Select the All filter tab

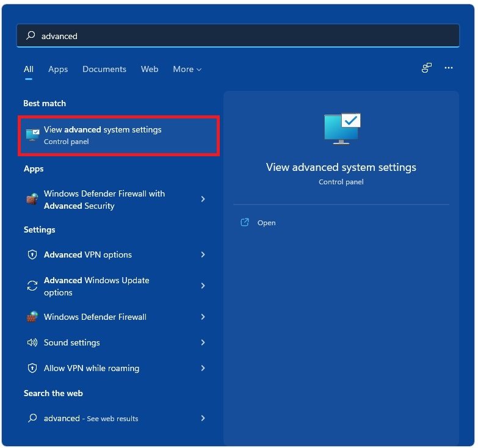(29, 69)
